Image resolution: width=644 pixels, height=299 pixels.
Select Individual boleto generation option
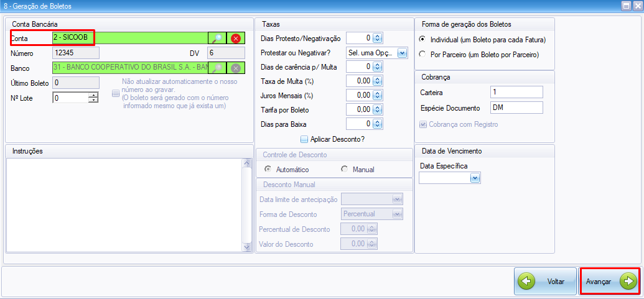coord(423,39)
